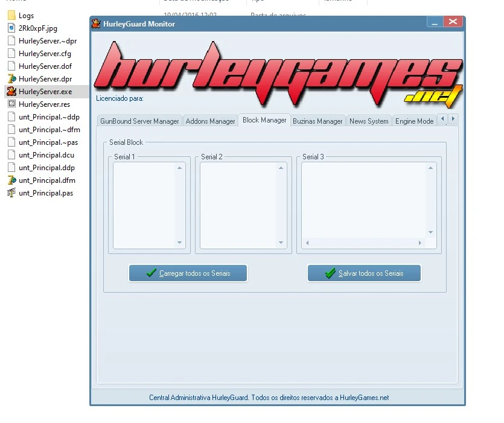Click the HurleyServer.~dpr file icon
Screen dimensions: 504x423
point(11,40)
